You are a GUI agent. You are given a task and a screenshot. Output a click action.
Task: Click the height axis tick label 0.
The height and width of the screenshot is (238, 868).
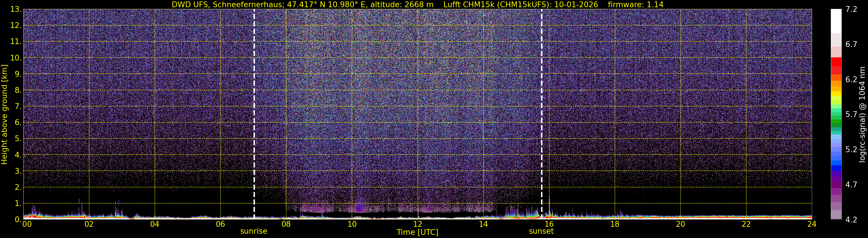(18, 220)
